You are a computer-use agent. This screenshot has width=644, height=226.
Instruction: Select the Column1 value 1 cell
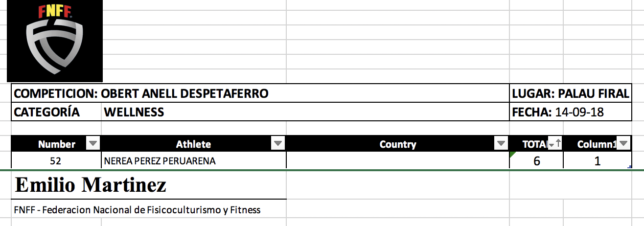pyautogui.click(x=597, y=161)
